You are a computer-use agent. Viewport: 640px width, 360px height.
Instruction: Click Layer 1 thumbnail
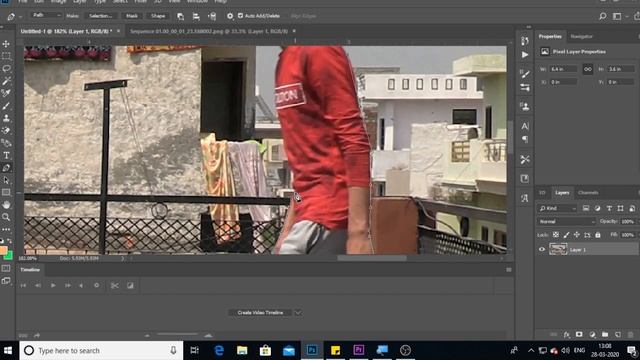point(558,249)
